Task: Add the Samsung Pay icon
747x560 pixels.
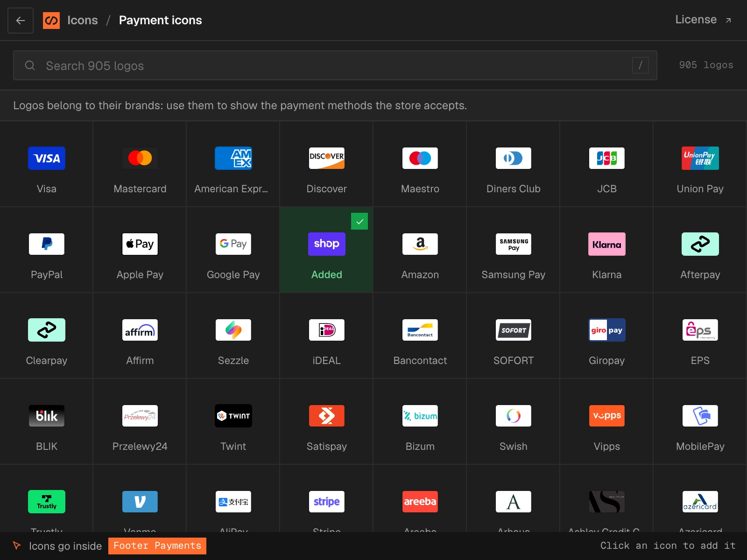Action: pos(514,250)
